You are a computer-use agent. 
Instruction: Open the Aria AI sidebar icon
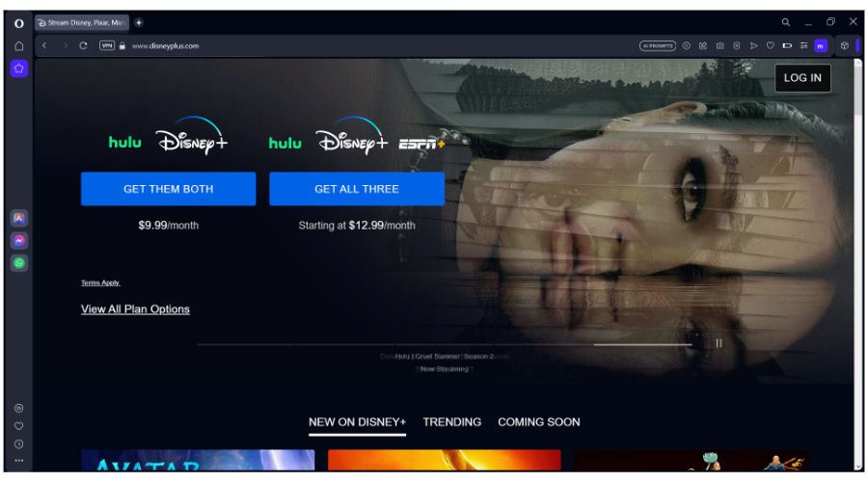click(19, 218)
